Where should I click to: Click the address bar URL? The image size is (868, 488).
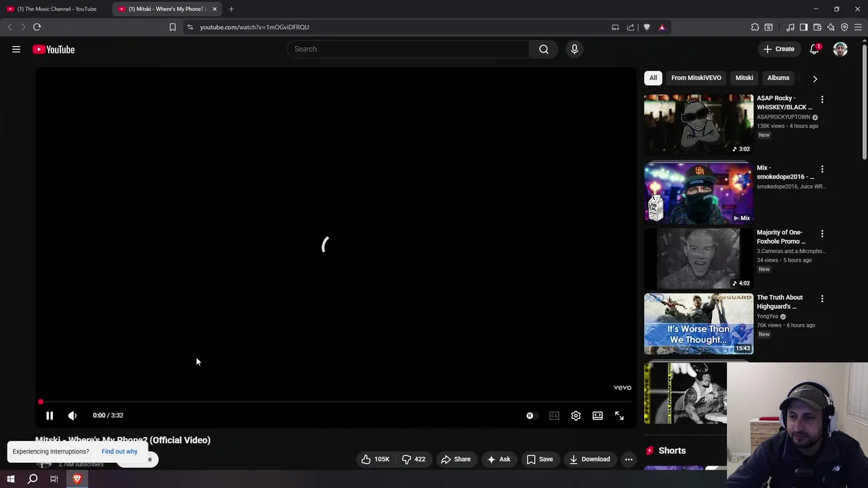pos(254,27)
